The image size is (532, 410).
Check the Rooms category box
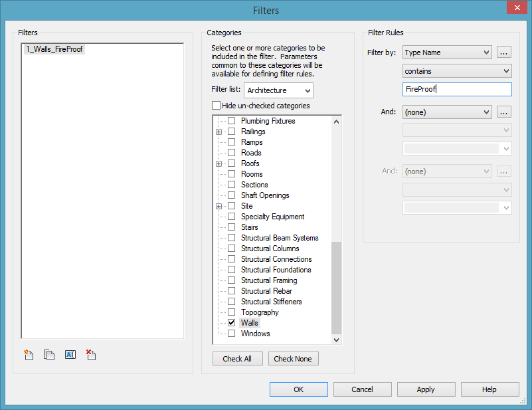coord(231,174)
